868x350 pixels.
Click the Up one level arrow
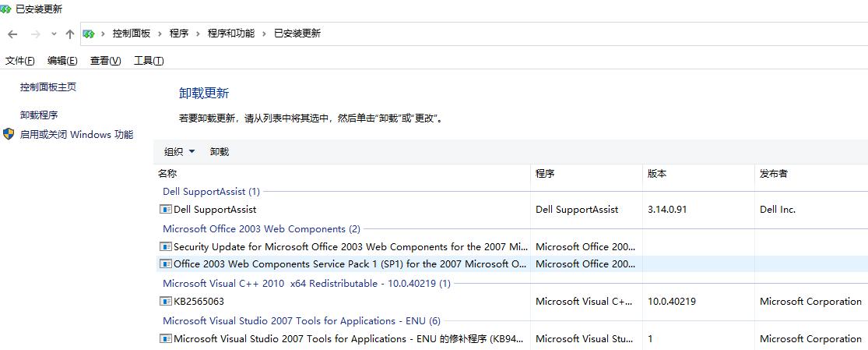pos(70,34)
